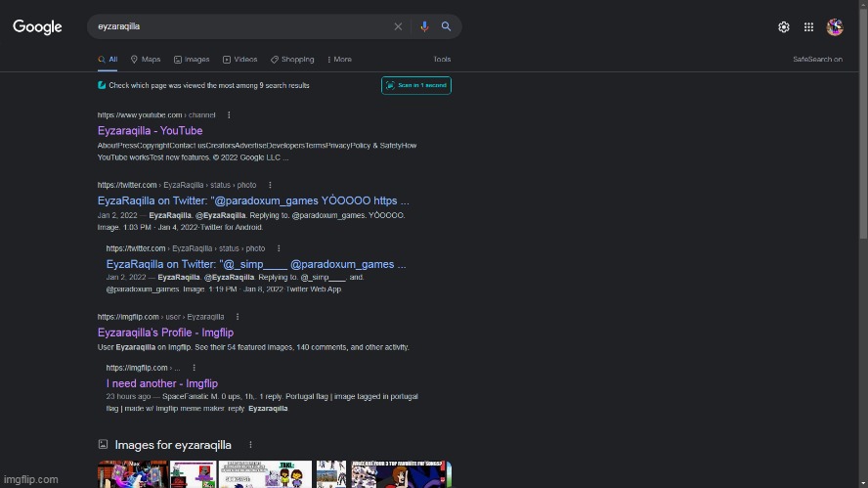Switch to the All results tab
The image size is (868, 488).
pyautogui.click(x=108, y=60)
